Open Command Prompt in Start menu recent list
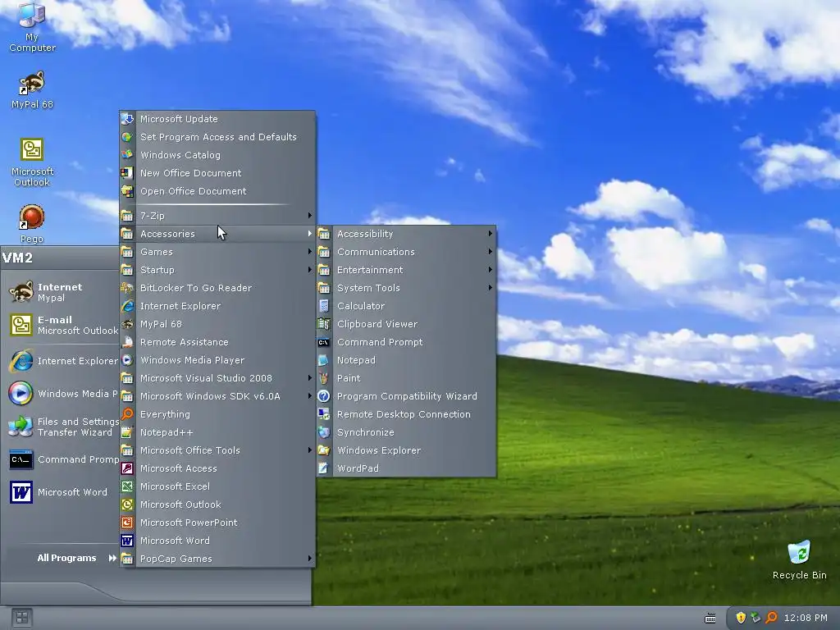The image size is (840, 630). coord(61,459)
